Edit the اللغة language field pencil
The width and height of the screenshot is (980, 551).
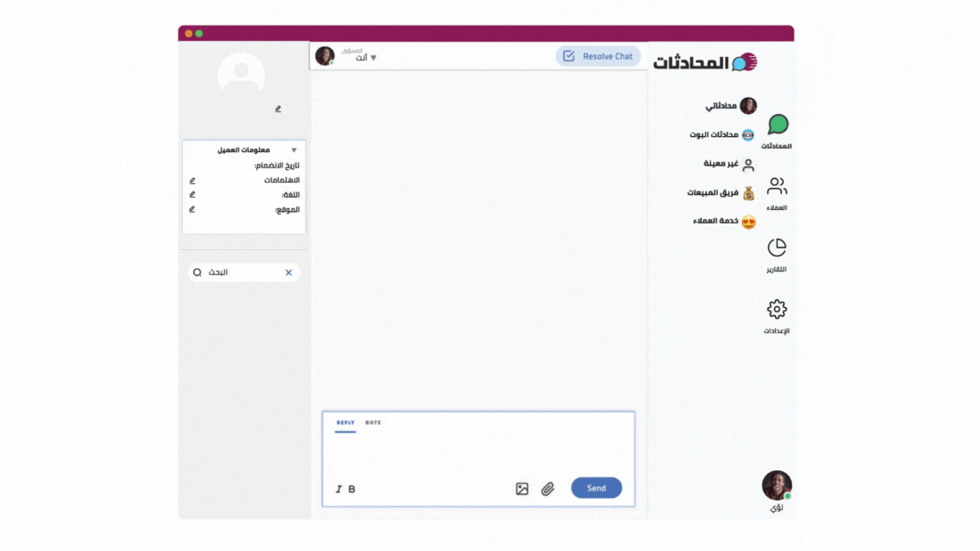[192, 195]
